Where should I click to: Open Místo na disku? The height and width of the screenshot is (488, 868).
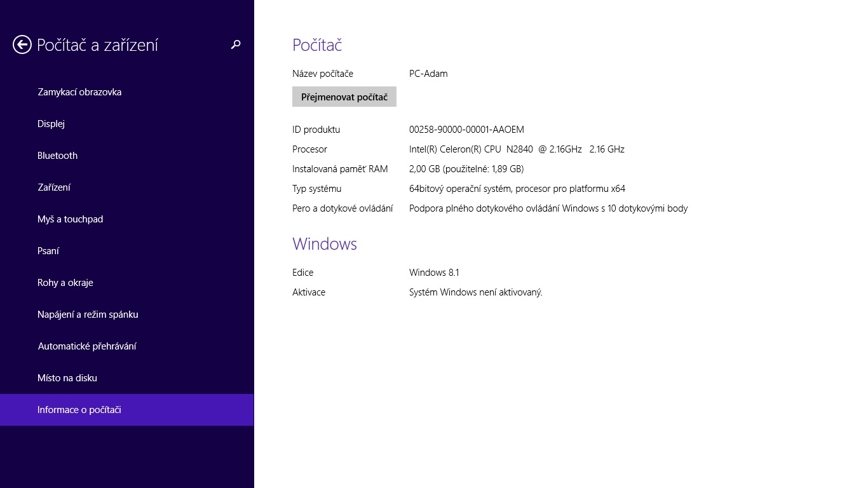click(x=67, y=378)
